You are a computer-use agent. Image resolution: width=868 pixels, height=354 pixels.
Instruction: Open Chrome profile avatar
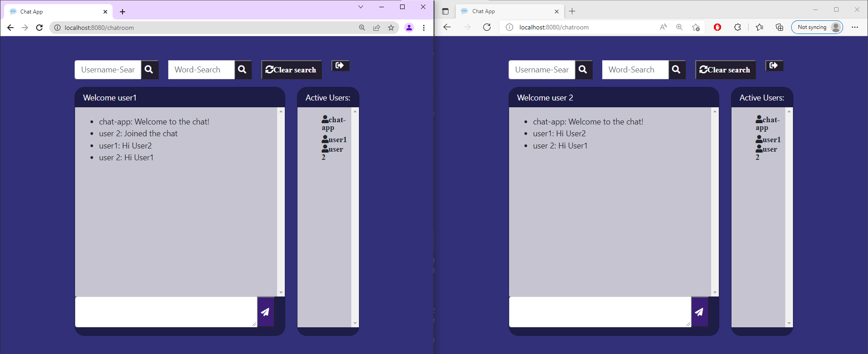[x=409, y=28]
